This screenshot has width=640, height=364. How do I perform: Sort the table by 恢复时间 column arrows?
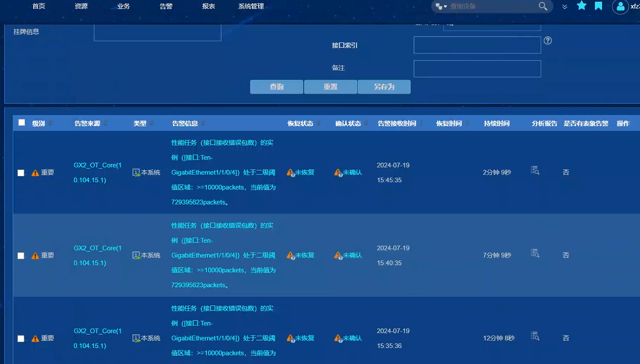click(467, 123)
